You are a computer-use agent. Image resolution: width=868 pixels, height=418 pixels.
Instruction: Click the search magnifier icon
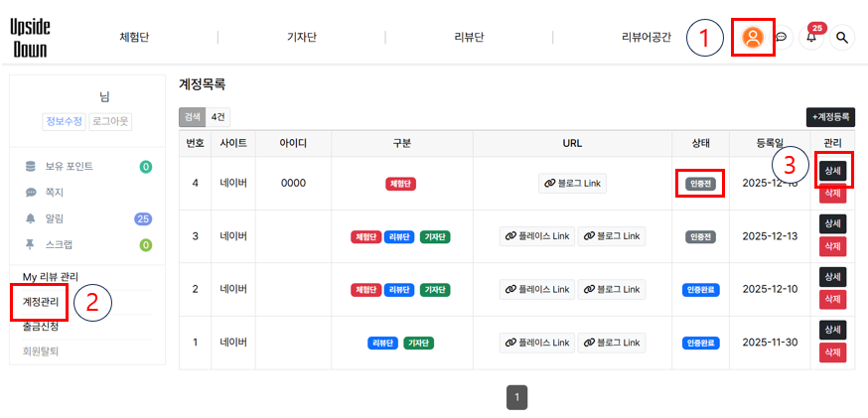(842, 38)
